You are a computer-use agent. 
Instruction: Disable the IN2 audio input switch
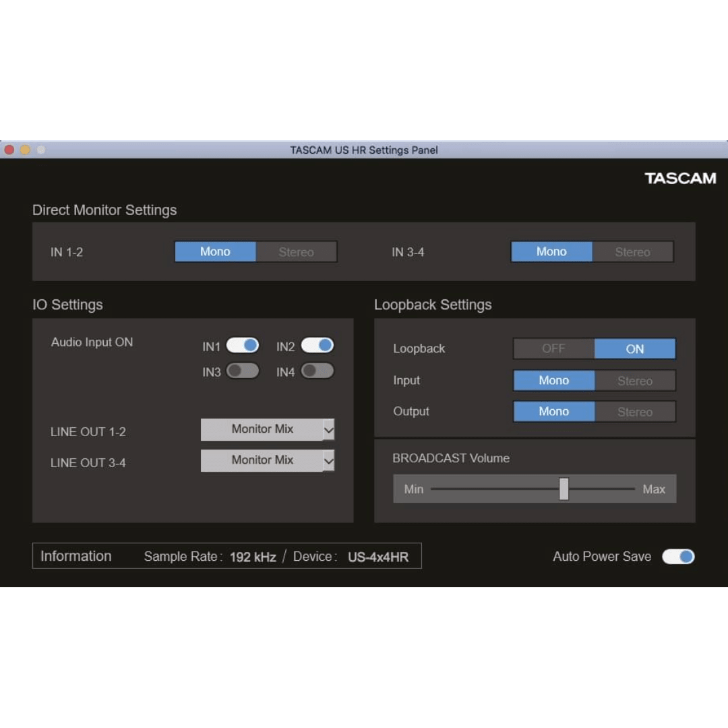pyautogui.click(x=317, y=345)
